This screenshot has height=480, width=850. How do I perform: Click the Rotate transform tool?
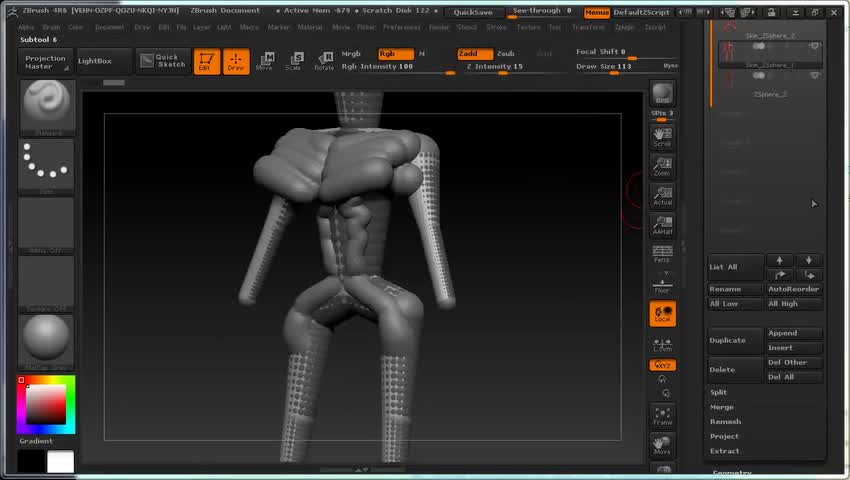324,61
